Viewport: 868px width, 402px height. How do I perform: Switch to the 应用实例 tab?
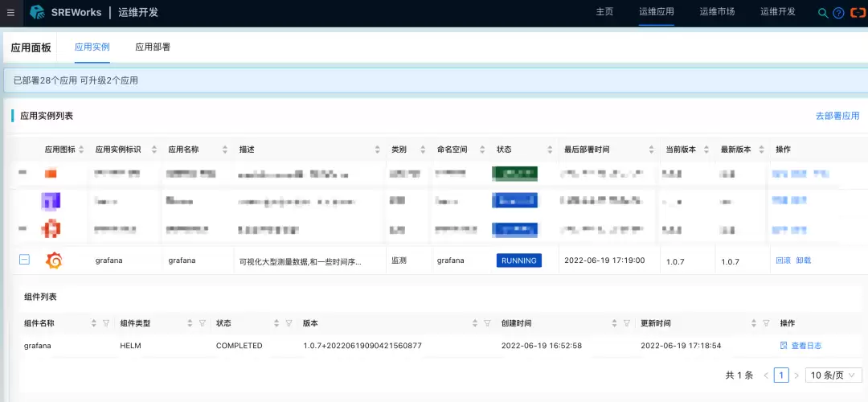point(92,47)
